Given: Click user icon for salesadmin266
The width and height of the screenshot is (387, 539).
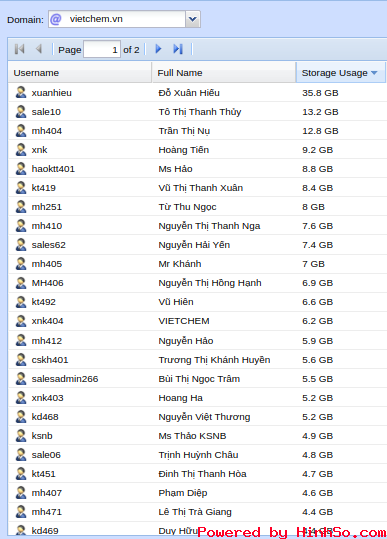Looking at the screenshot, I should (x=21, y=378).
